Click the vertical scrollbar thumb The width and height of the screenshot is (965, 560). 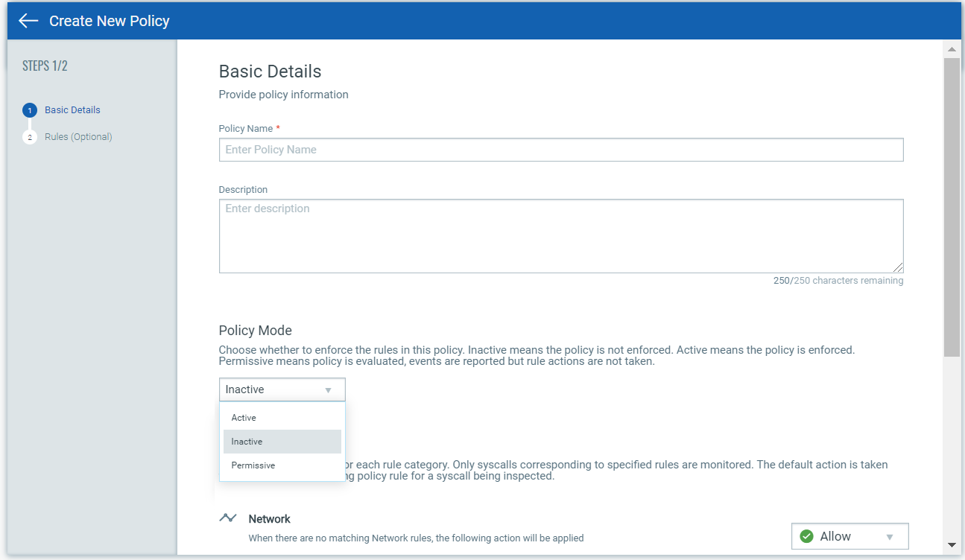click(x=952, y=207)
